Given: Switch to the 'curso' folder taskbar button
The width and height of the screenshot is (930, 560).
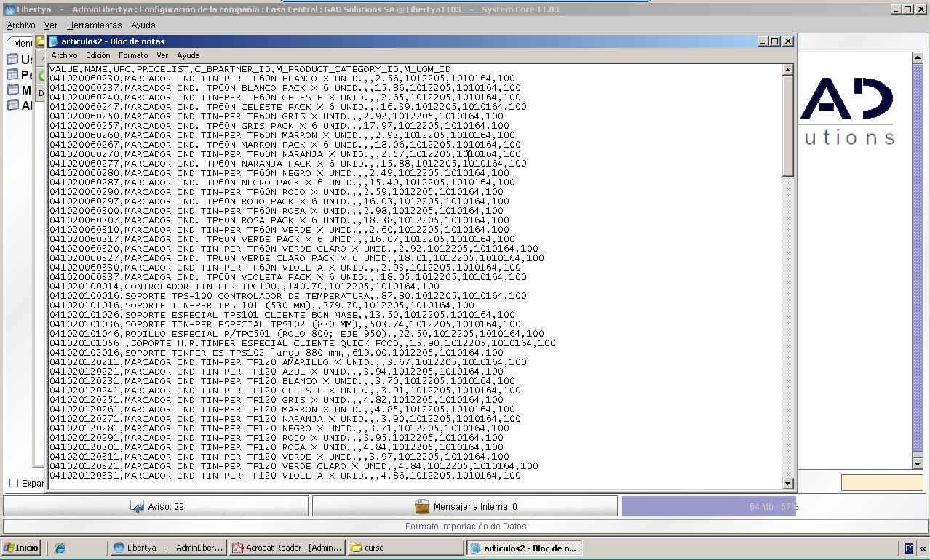Looking at the screenshot, I should pyautogui.click(x=405, y=548).
